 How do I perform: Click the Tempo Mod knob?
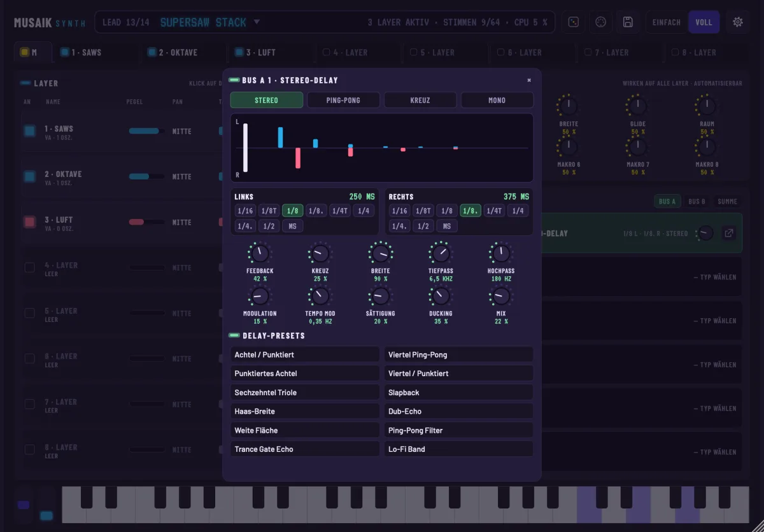320,296
